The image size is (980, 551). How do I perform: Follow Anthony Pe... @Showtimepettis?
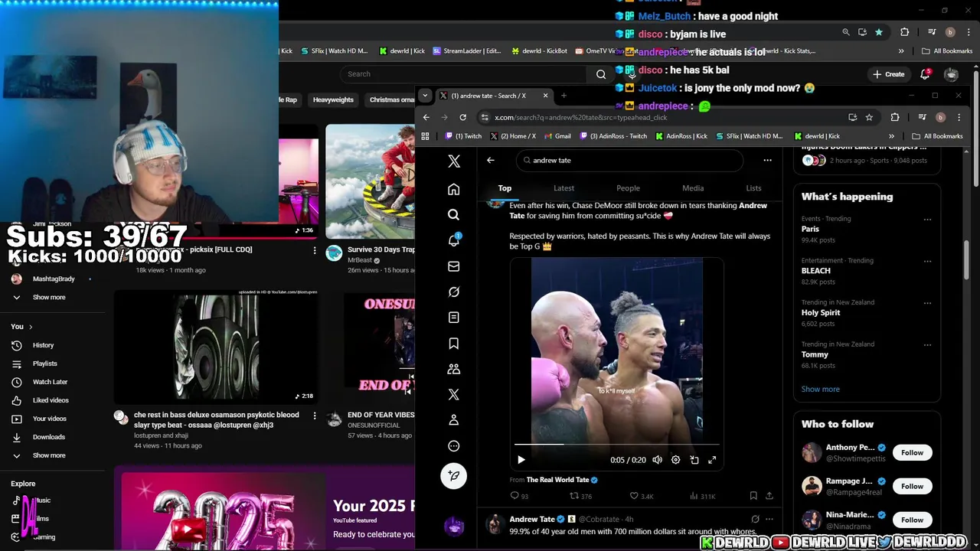(x=912, y=452)
